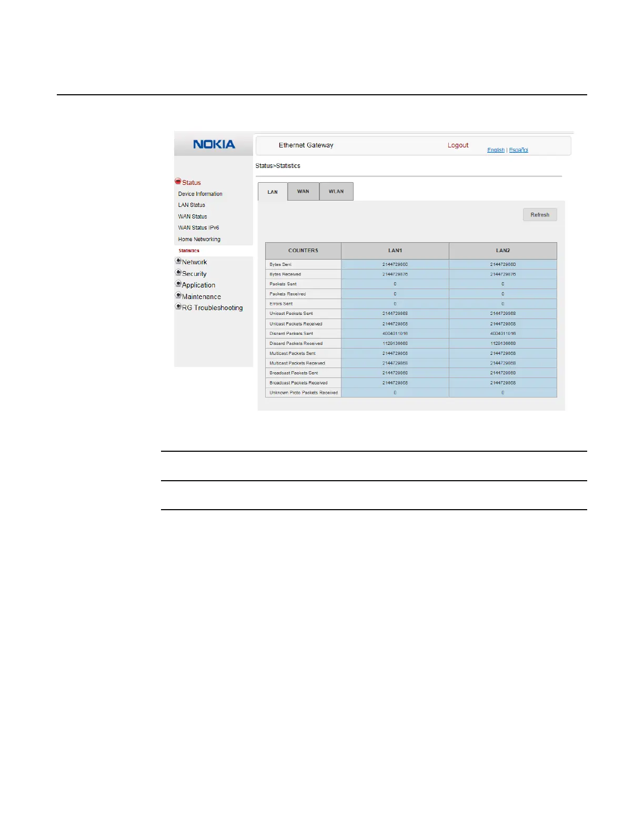Click the Status>Statistics breadcrumb
Viewport: 644px width, 834px height.
(278, 166)
